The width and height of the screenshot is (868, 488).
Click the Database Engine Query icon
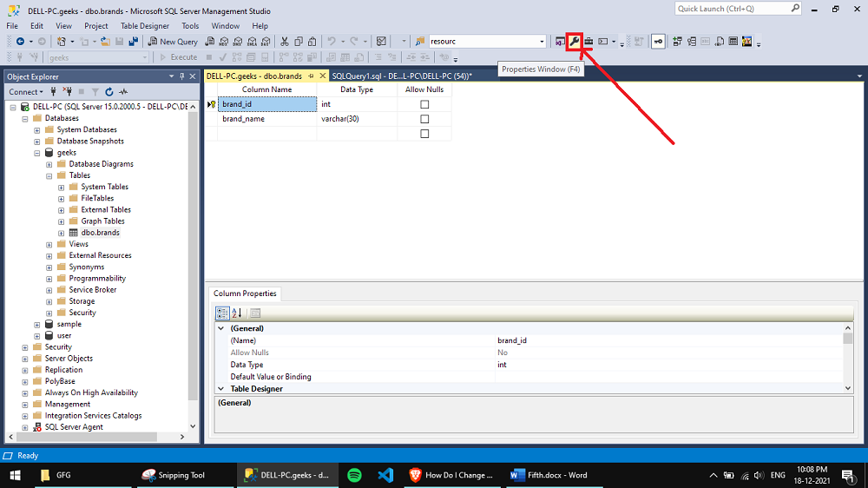210,42
